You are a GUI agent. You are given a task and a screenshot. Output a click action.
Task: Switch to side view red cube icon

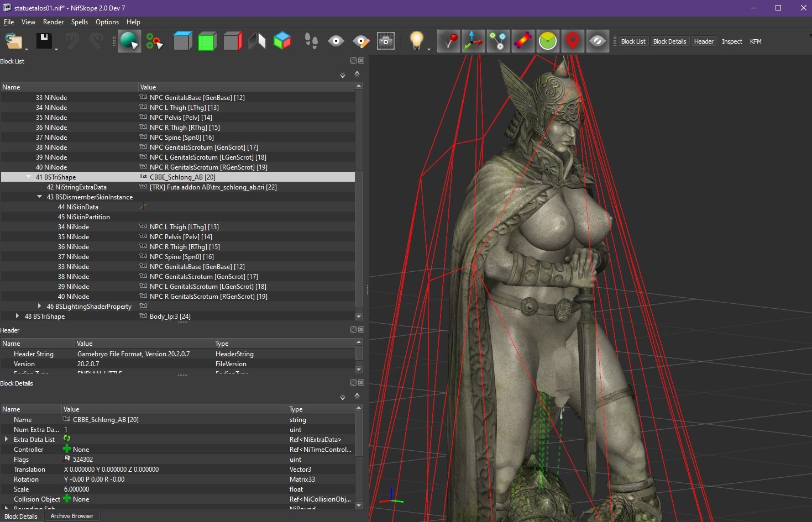232,41
